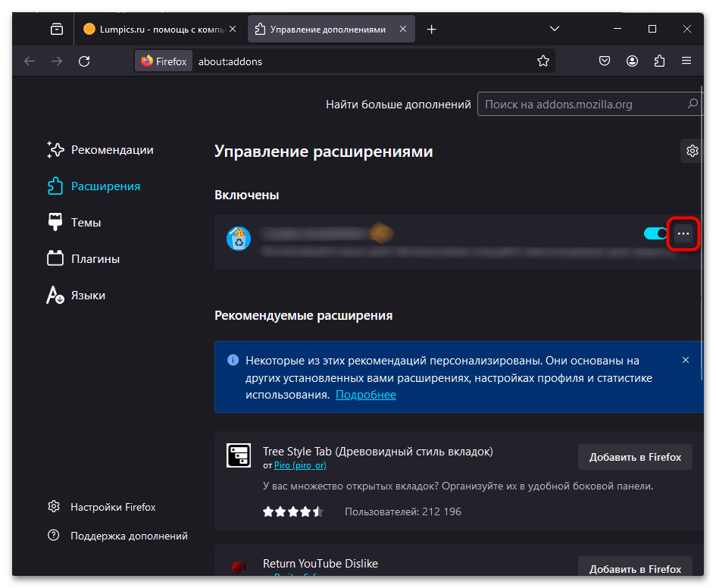Open the hamburger application menu
Image resolution: width=716 pixels, height=588 pixels.
[x=686, y=61]
